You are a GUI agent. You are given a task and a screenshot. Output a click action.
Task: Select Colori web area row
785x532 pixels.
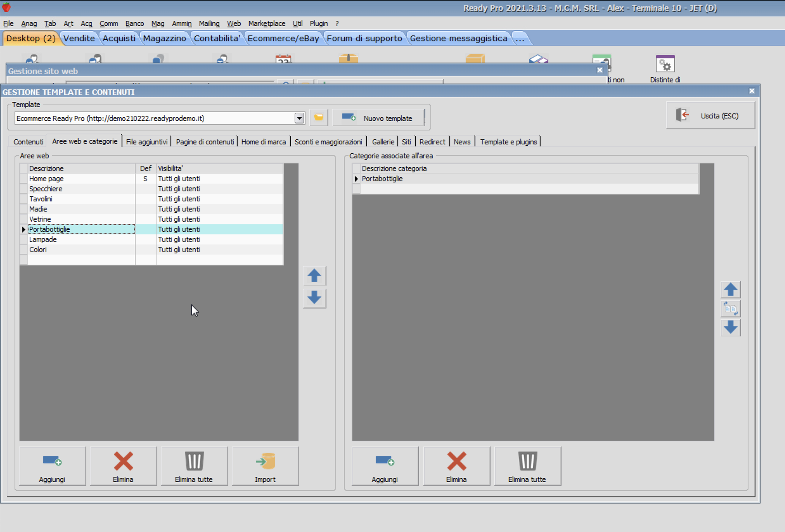click(151, 250)
